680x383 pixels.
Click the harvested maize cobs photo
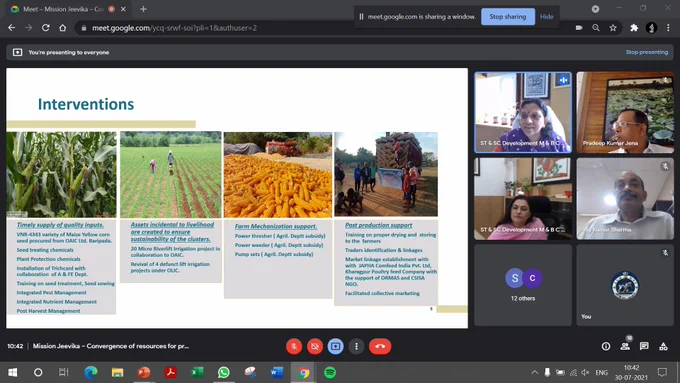[278, 175]
